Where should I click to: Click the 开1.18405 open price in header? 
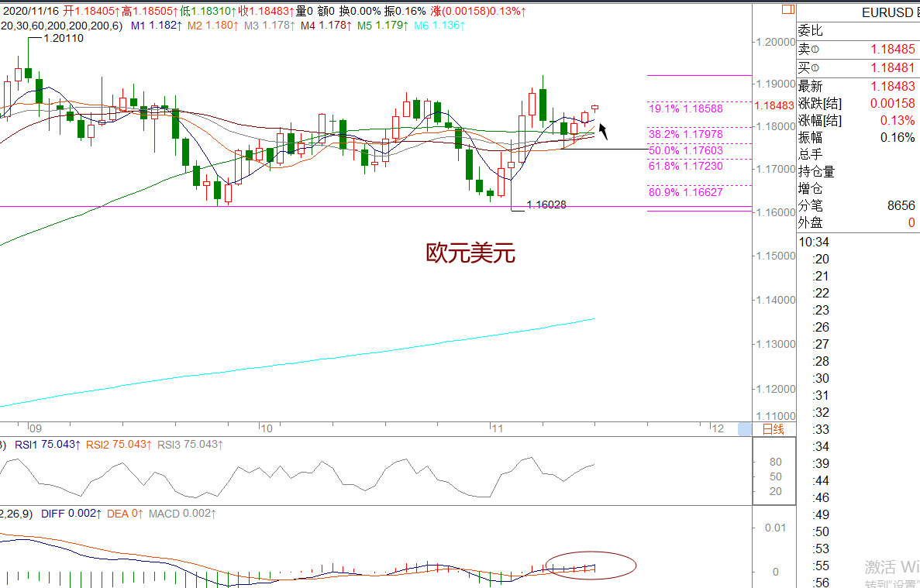[91, 11]
